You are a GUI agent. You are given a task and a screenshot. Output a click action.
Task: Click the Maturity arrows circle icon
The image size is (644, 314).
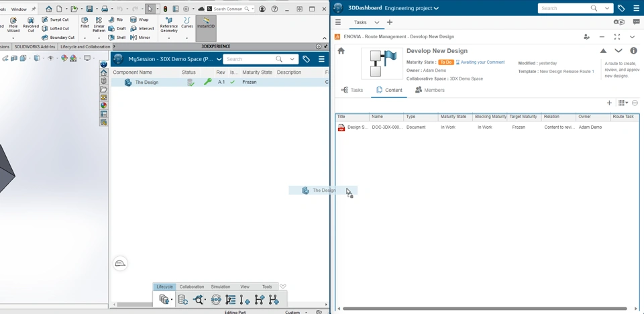coord(217,300)
